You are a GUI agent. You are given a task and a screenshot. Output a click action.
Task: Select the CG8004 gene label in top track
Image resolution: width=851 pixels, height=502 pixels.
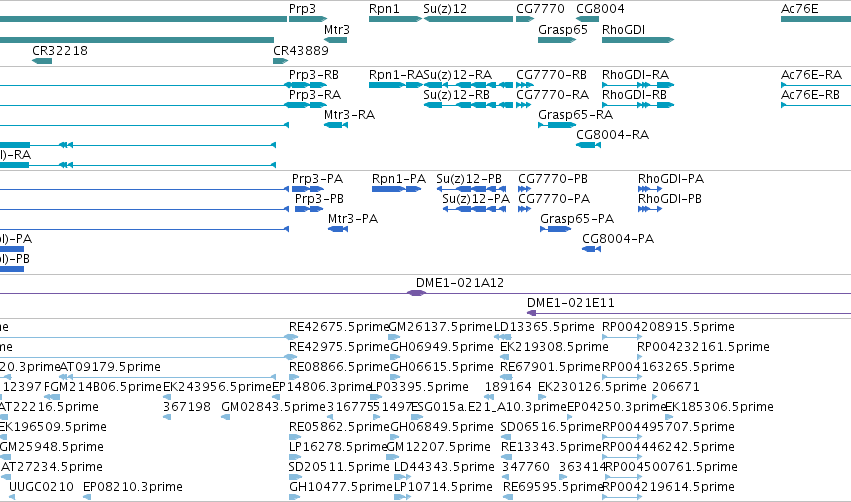click(x=600, y=9)
